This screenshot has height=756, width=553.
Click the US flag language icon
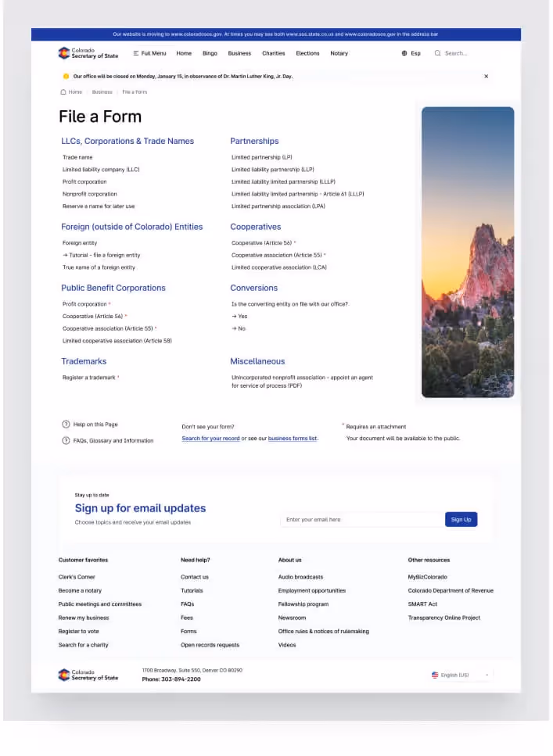click(x=435, y=675)
